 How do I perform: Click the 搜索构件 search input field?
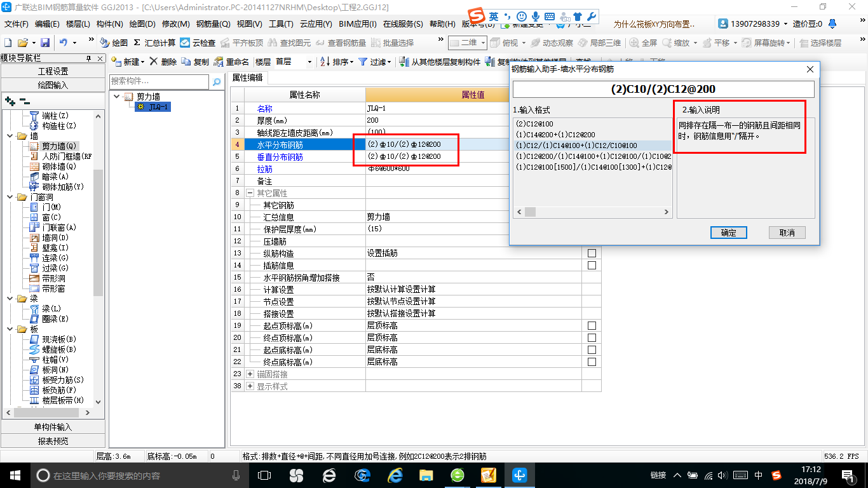pos(159,81)
